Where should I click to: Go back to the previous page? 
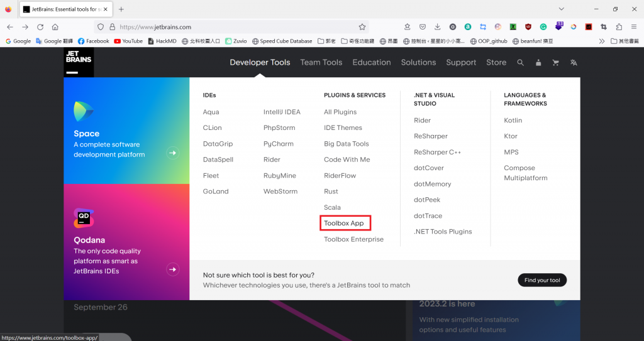tap(10, 27)
